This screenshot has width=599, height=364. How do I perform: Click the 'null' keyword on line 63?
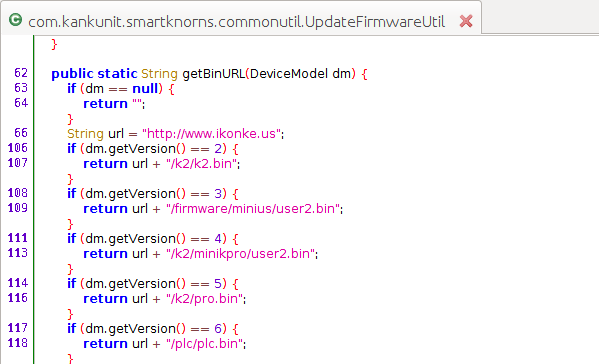[145, 89]
